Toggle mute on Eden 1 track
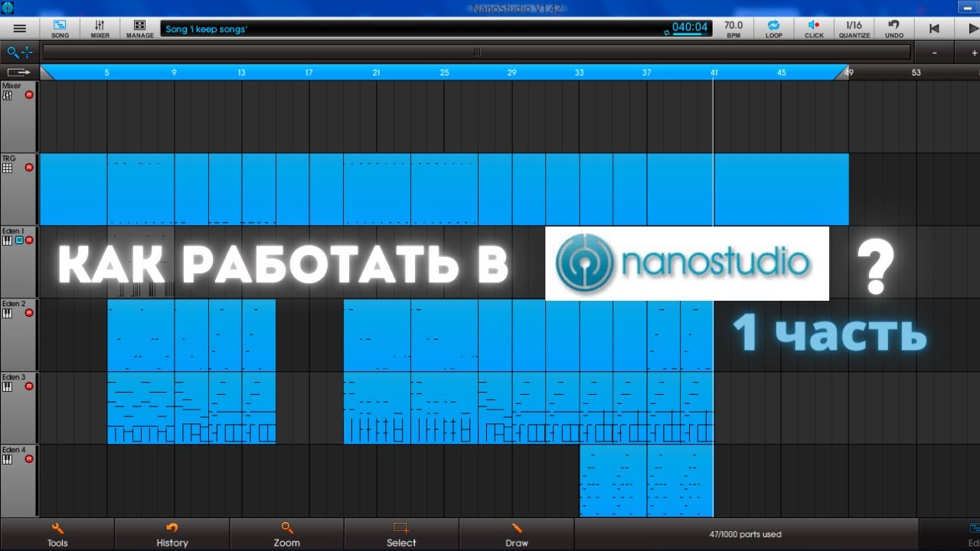 (x=20, y=240)
